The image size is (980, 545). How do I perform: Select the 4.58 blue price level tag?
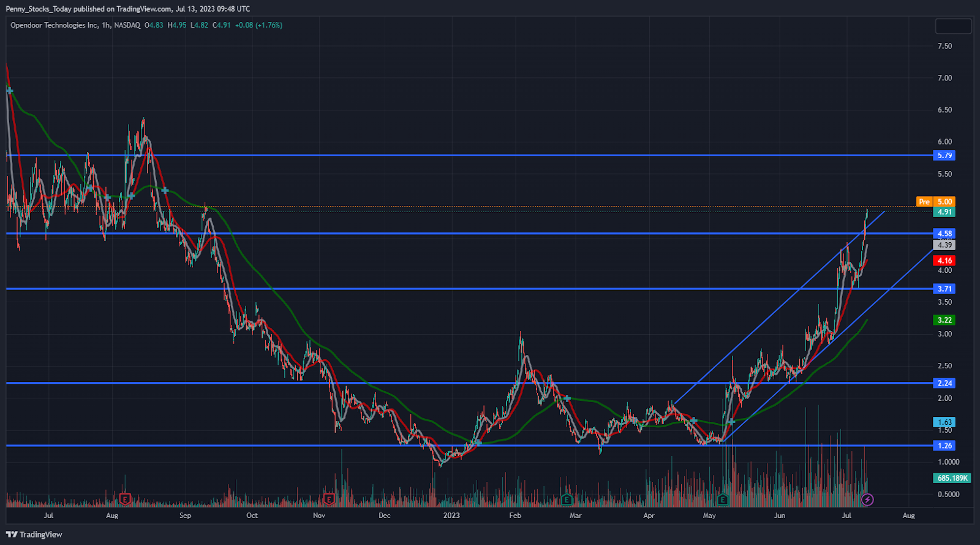[944, 234]
